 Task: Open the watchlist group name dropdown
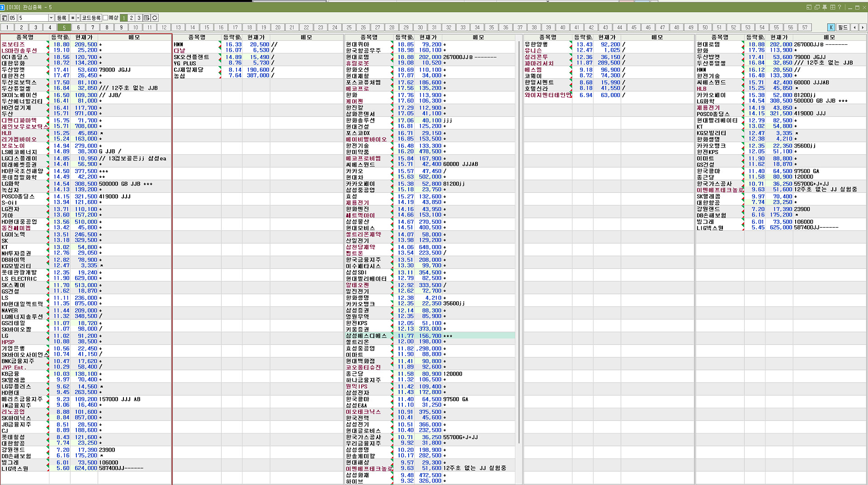(x=51, y=18)
